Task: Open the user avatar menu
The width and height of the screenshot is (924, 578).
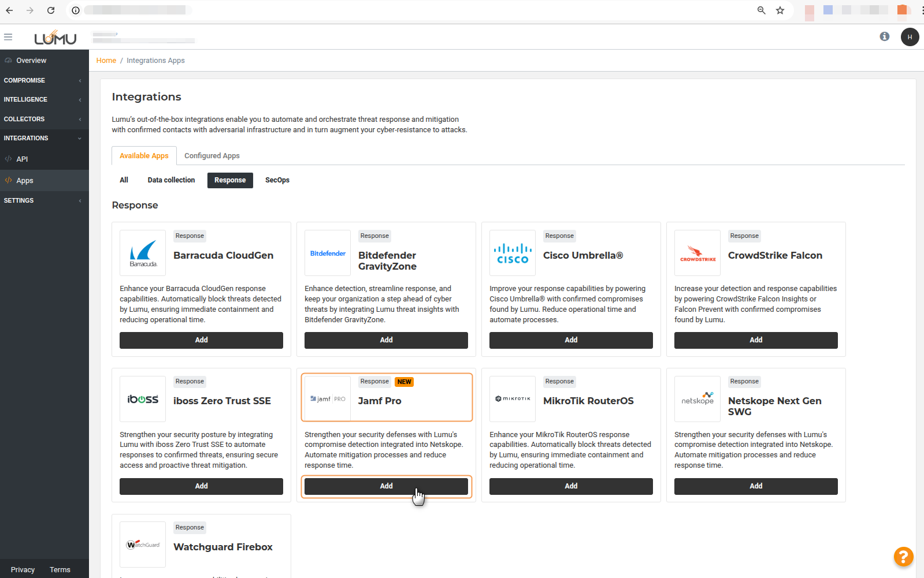Action: pos(910,37)
